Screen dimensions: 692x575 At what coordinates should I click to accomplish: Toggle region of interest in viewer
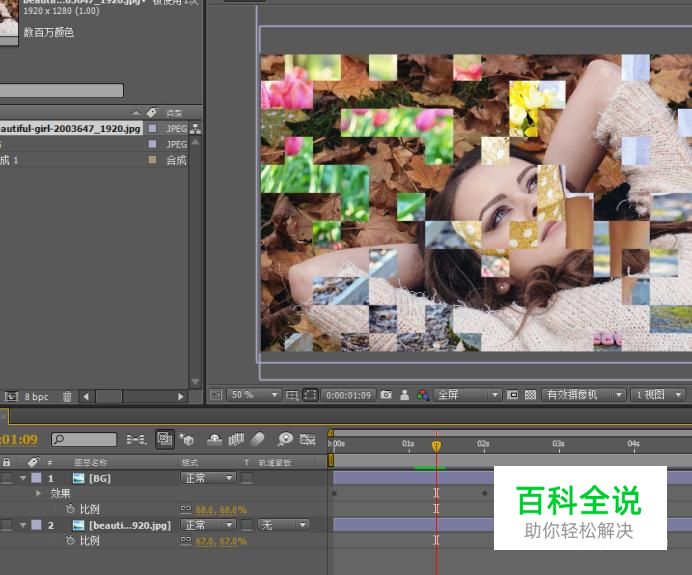(512, 395)
